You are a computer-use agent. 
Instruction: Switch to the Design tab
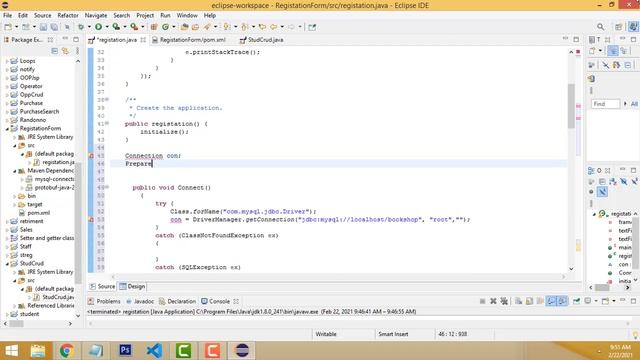pyautogui.click(x=132, y=287)
